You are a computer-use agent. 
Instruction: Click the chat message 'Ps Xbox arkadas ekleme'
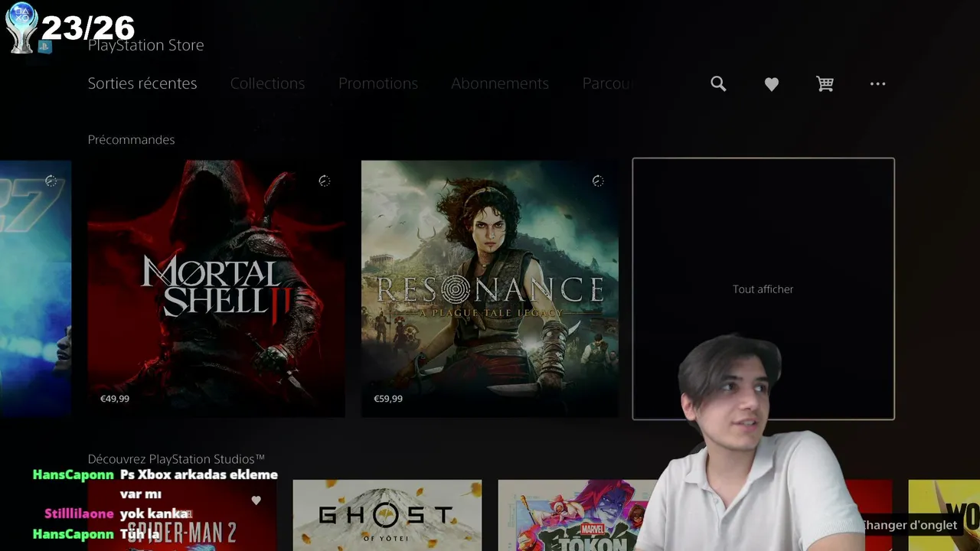199,474
